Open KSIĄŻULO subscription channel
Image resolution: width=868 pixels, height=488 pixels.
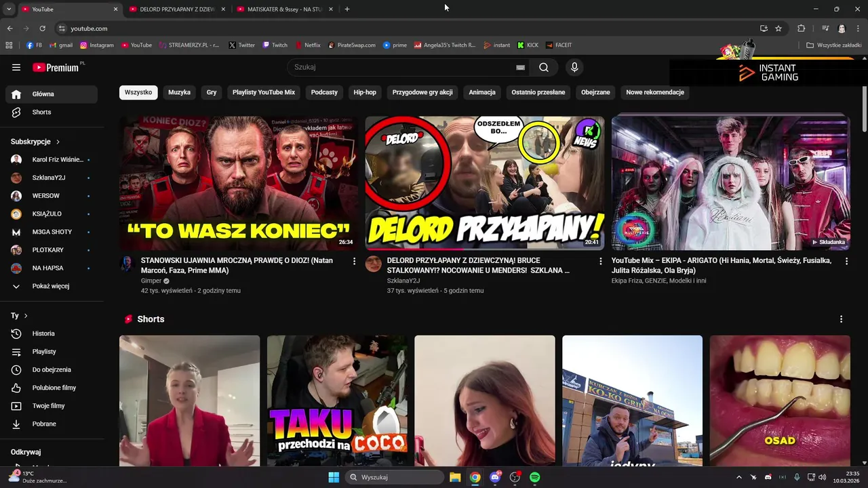(52, 214)
